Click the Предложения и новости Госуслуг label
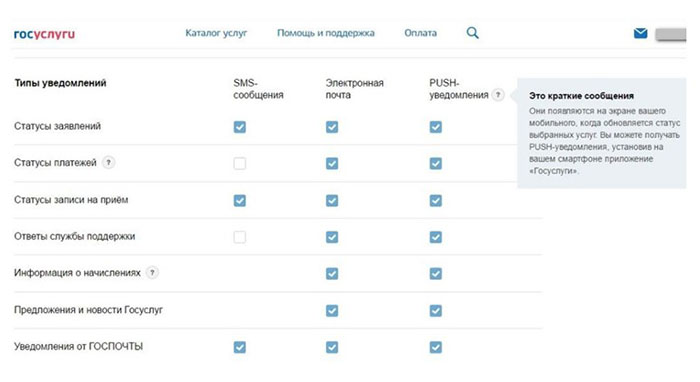Screen dimensions: 700x382 tap(88, 310)
